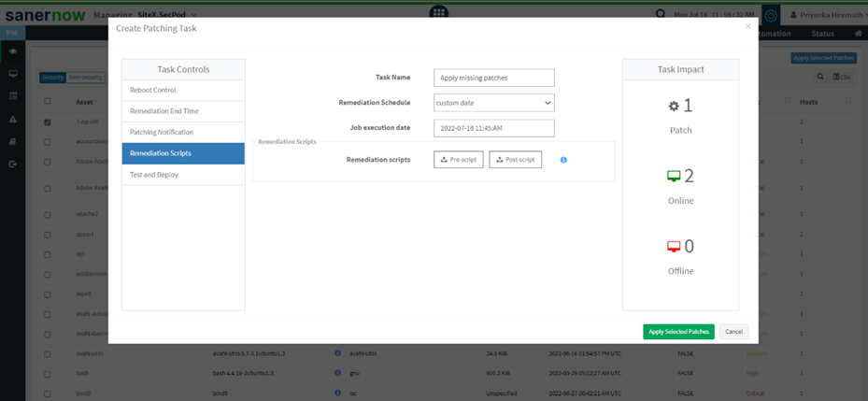The width and height of the screenshot is (868, 401).
Task: Check the bash row checkbox
Action: [47, 374]
